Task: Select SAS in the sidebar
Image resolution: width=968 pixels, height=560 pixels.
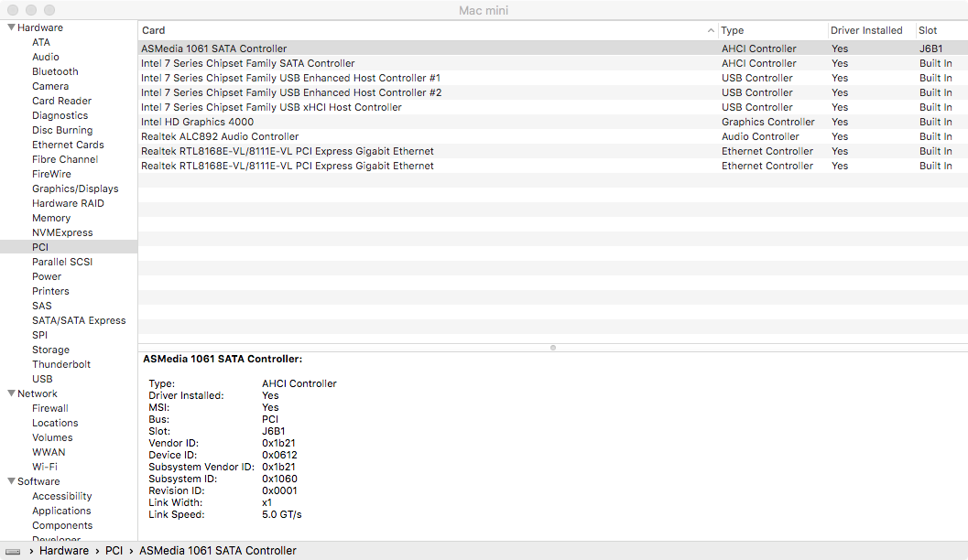Action: pyautogui.click(x=42, y=306)
